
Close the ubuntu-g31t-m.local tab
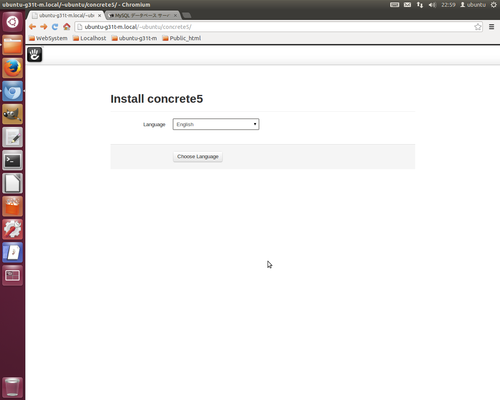click(99, 15)
